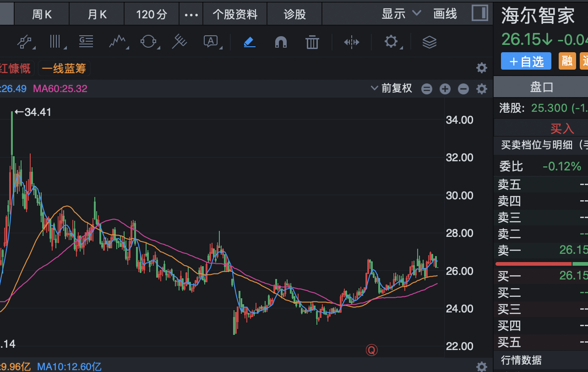The width and height of the screenshot is (588, 372).
Task: Click the MA10:12.60亿 volume label
Action: [x=69, y=367]
